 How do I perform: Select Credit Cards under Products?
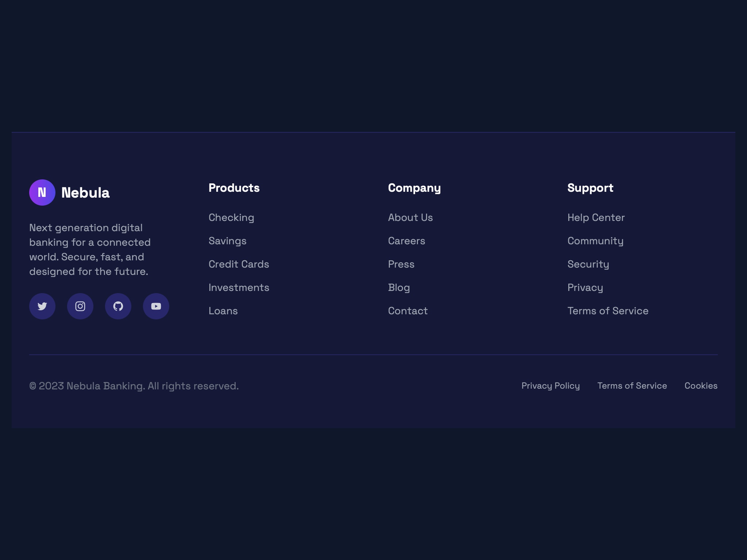(x=239, y=264)
